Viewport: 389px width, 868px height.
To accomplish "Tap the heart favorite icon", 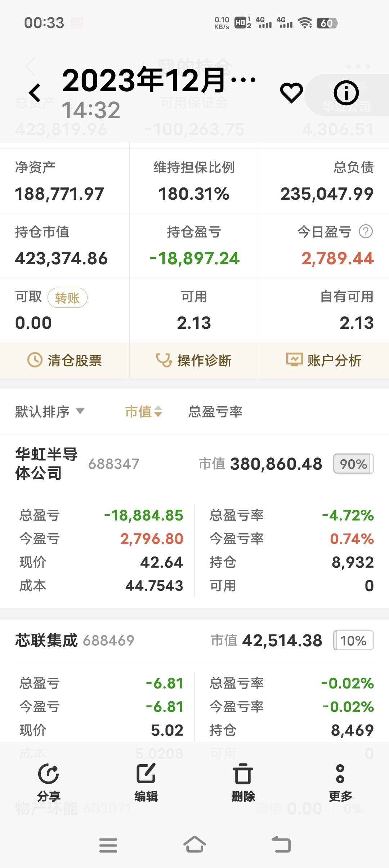I will pyautogui.click(x=291, y=93).
